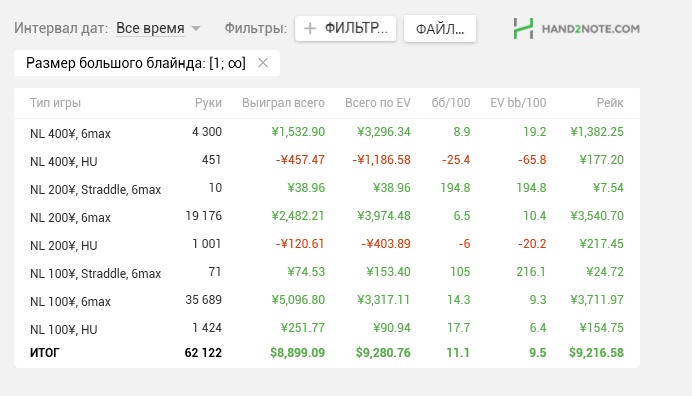Sort by the 'Рейк' column header
This screenshot has height=396, width=692.
click(610, 103)
